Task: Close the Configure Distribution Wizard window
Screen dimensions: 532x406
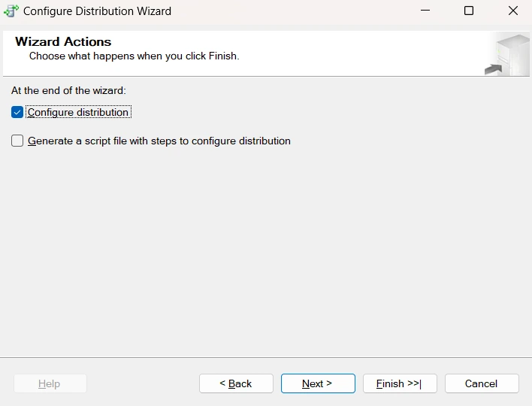Action: pyautogui.click(x=513, y=11)
